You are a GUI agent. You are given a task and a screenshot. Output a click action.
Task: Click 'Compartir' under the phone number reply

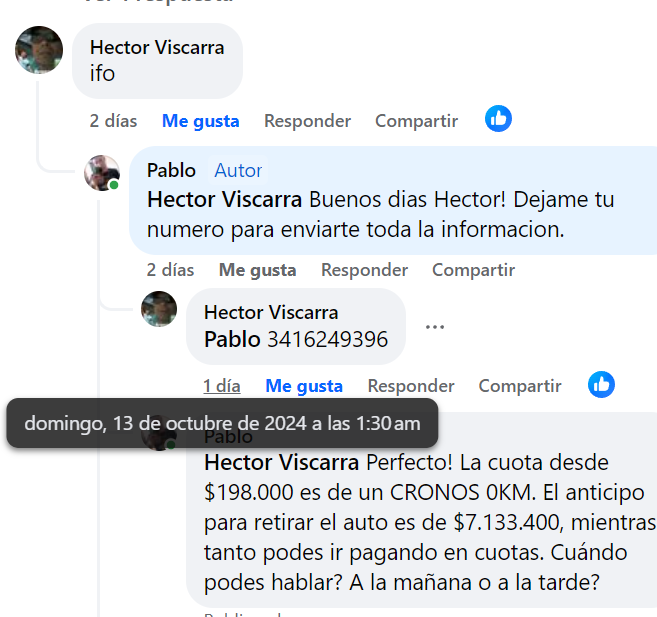point(520,386)
